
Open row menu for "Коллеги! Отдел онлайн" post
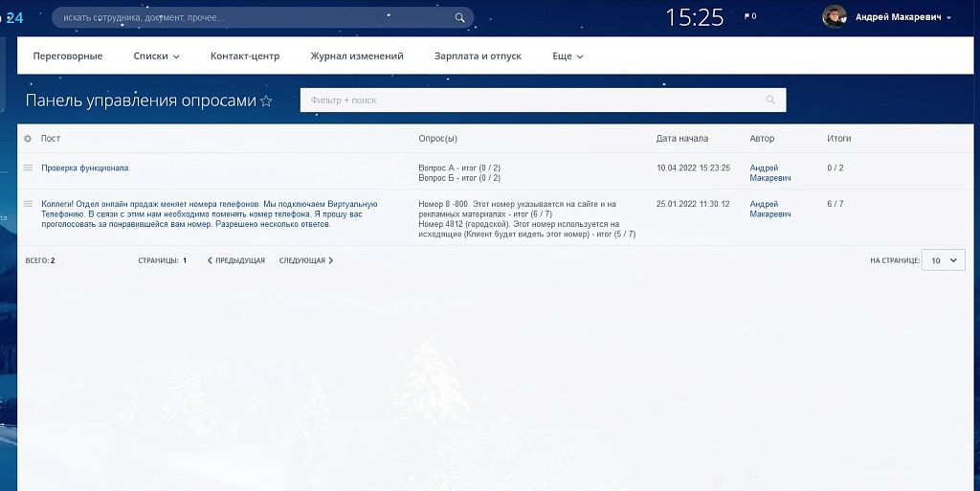(x=28, y=204)
